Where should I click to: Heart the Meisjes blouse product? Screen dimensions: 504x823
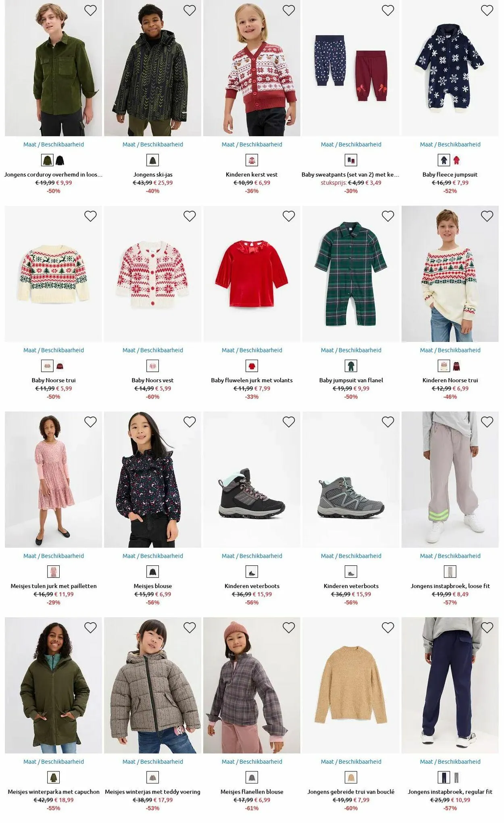point(190,422)
